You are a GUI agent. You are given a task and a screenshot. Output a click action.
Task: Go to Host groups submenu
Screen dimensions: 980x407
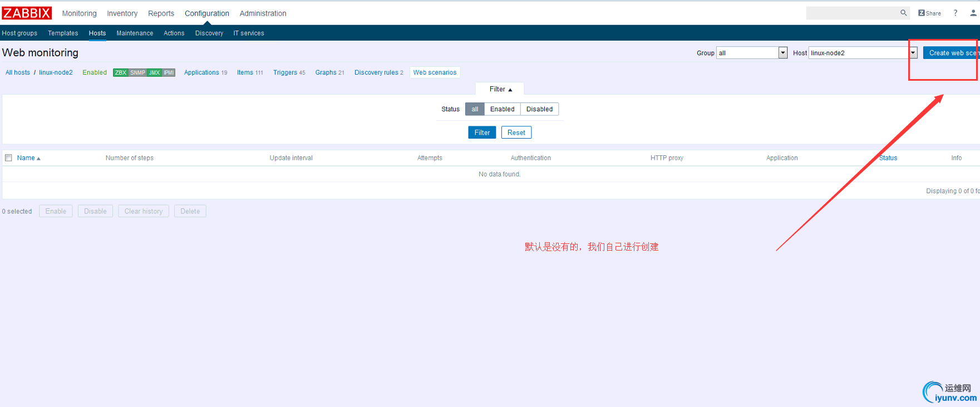(19, 33)
